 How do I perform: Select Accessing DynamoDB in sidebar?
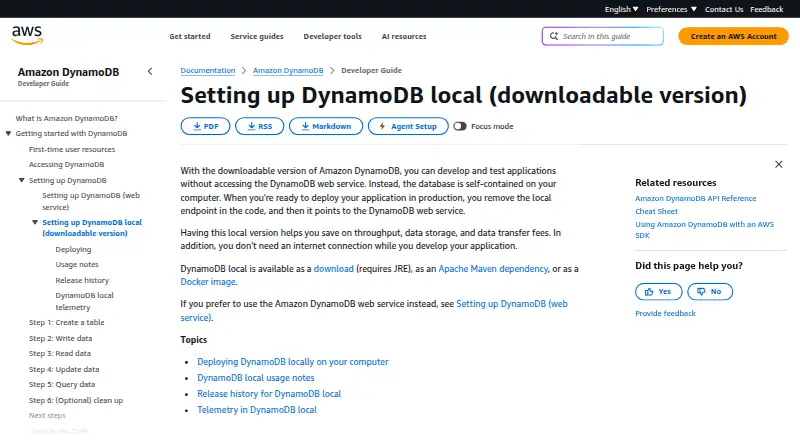click(66, 164)
